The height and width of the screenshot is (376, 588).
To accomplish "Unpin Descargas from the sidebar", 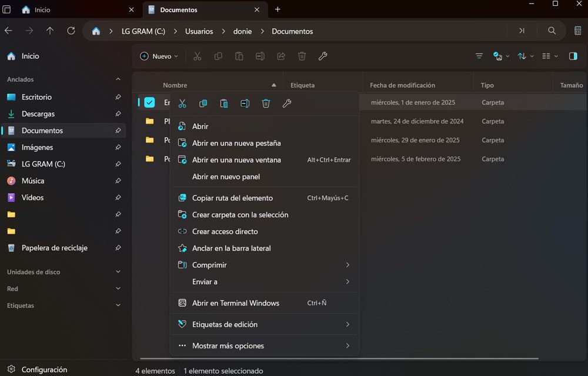I will 118,114.
